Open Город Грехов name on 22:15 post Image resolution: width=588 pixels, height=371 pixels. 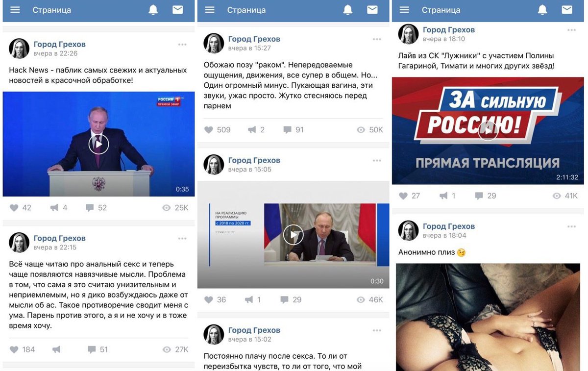click(x=60, y=238)
